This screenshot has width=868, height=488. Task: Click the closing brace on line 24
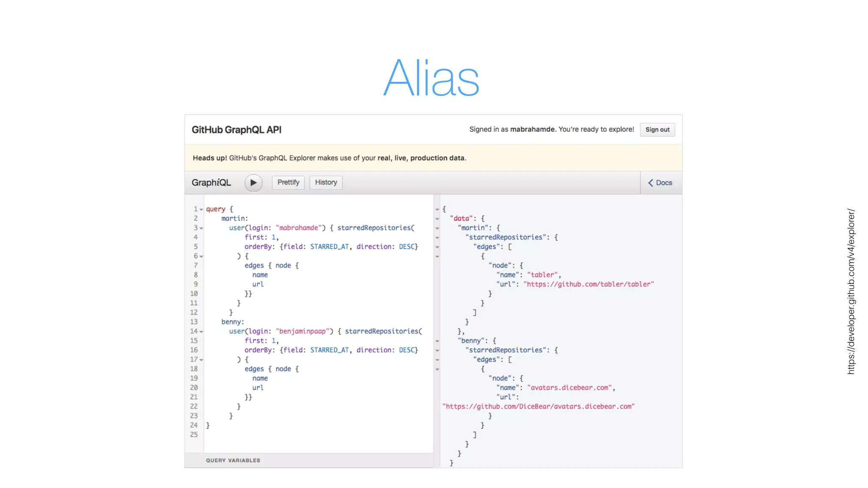coord(208,425)
